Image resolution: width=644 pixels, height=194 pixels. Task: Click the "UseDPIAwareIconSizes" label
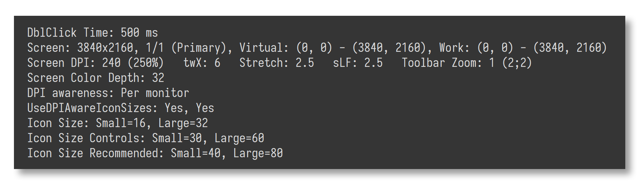(90, 108)
